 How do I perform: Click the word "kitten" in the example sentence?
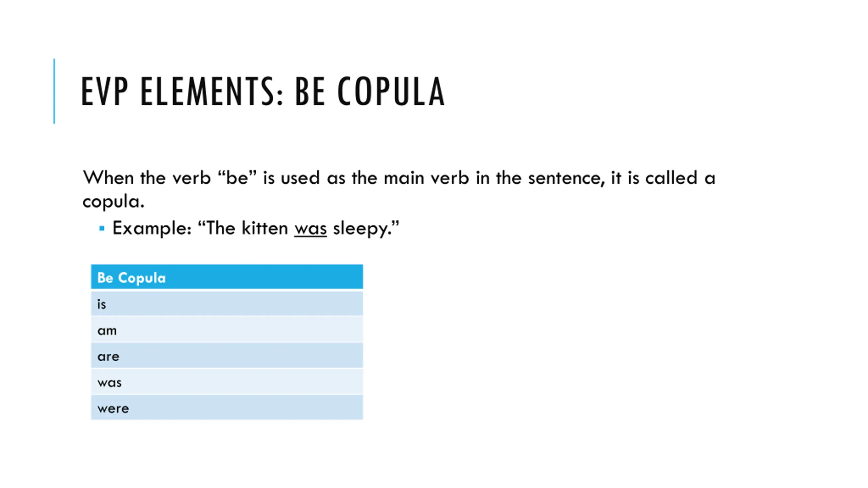265,228
